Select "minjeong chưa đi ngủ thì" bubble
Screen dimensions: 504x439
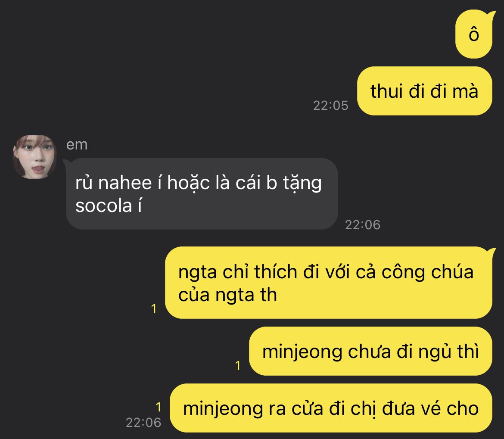coord(370,351)
